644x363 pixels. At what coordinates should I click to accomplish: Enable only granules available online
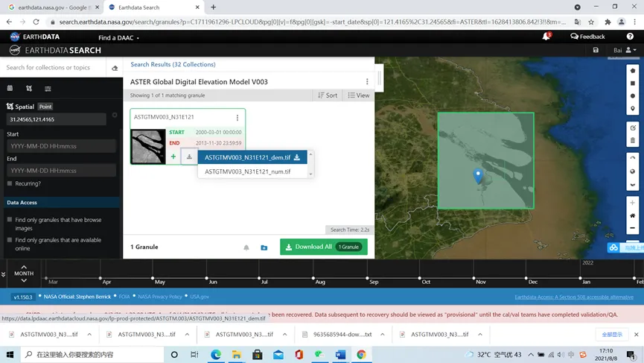tap(10, 240)
